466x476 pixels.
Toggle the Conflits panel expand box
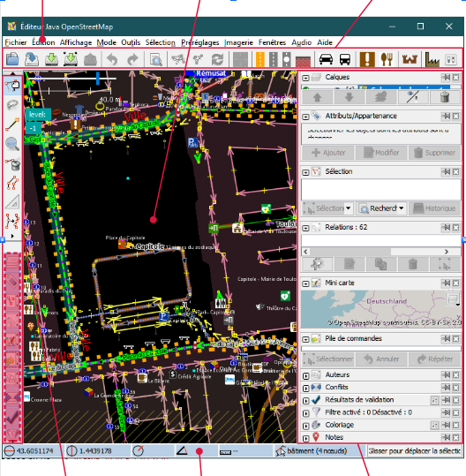pyautogui.click(x=305, y=389)
